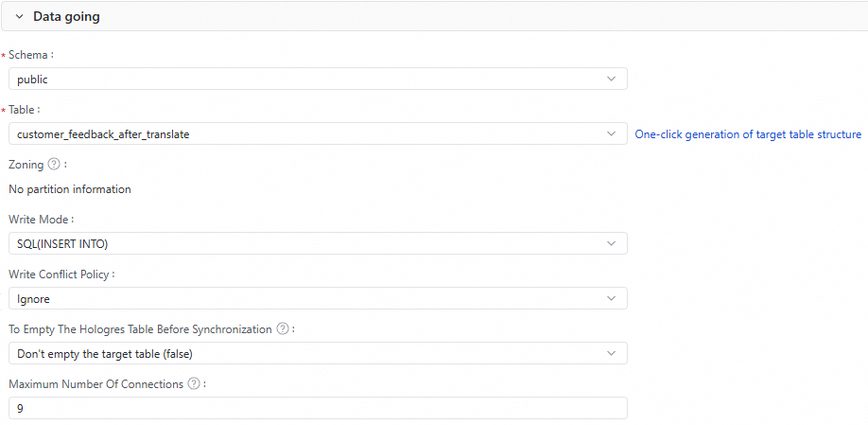Click the Table dropdown arrow icon
This screenshot has width=868, height=425.
[x=612, y=134]
